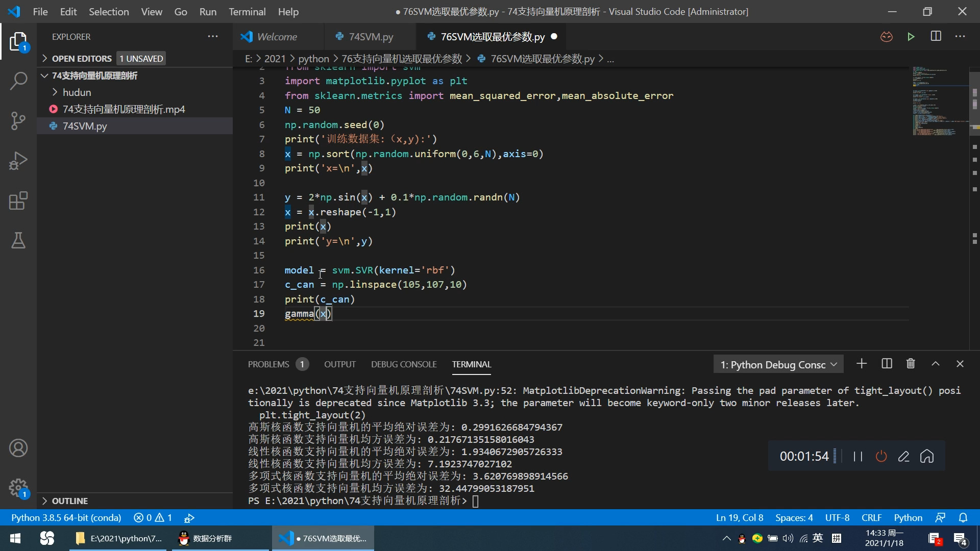Switch to the PROBLEMS panel tab
Screen dimensions: 980x551
(268, 364)
